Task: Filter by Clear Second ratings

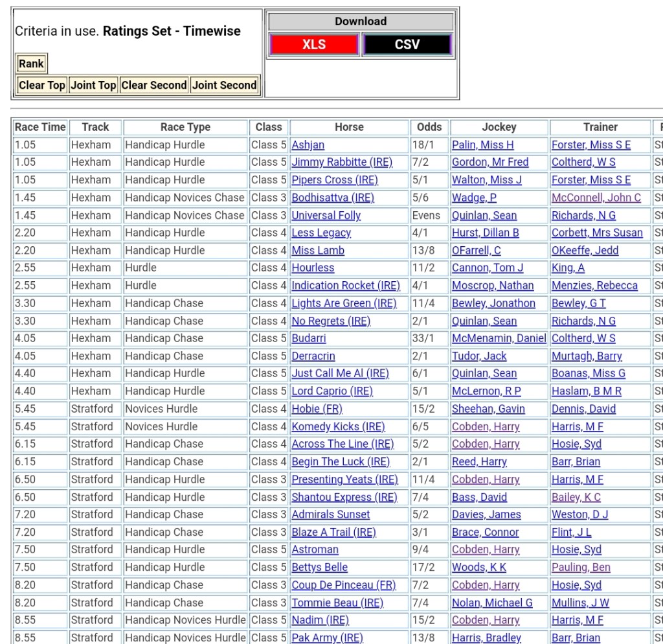Action: pyautogui.click(x=154, y=85)
